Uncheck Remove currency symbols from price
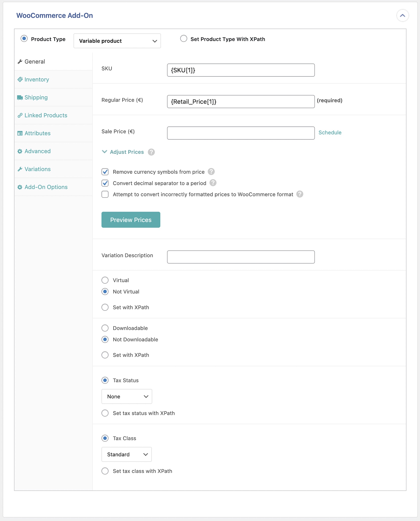The height and width of the screenshot is (521, 420). click(x=105, y=172)
